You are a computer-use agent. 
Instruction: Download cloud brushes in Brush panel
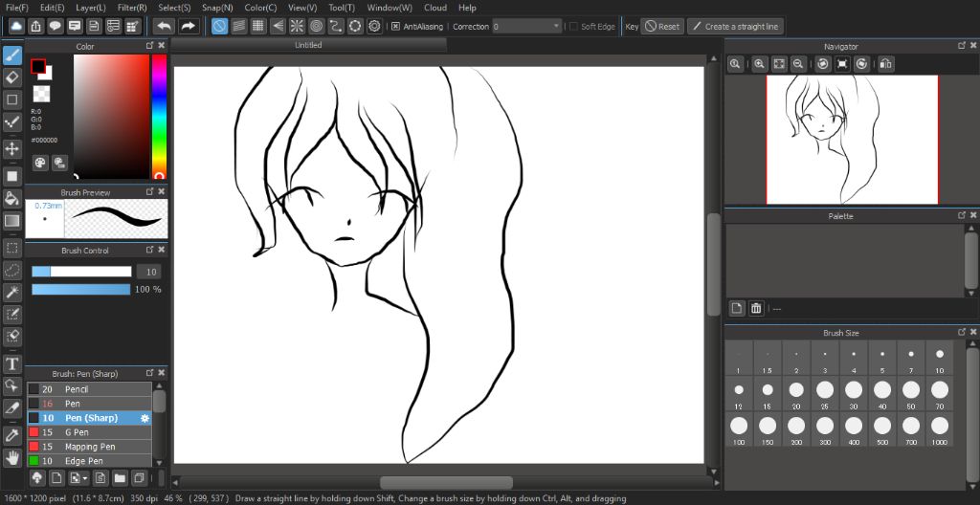tap(37, 478)
